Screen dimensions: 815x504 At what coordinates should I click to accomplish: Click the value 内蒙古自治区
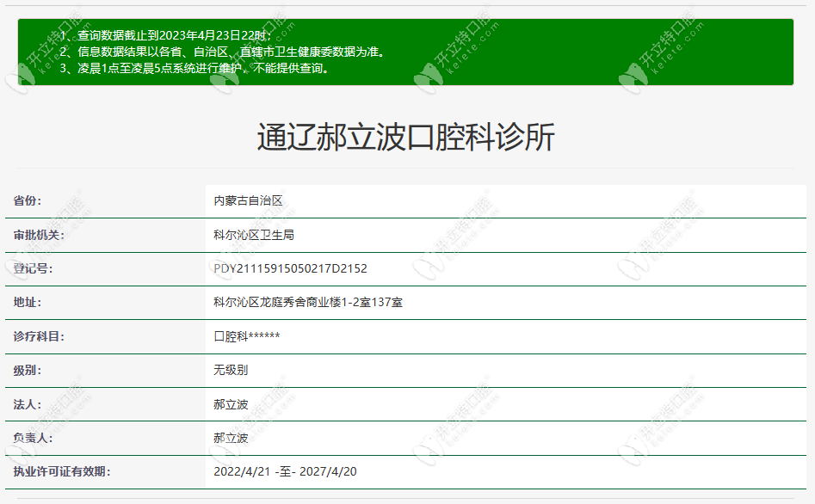click(x=248, y=200)
